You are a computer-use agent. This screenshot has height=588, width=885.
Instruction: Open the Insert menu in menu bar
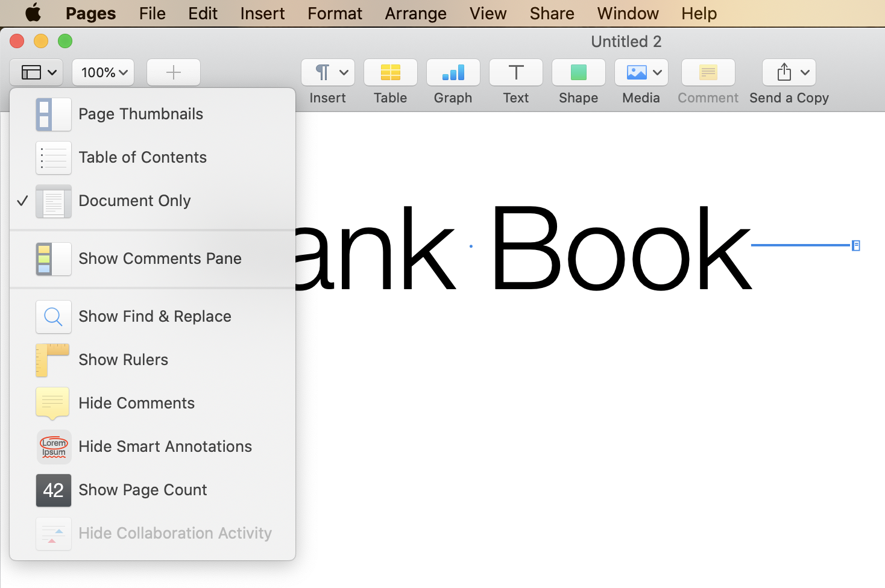[262, 13]
